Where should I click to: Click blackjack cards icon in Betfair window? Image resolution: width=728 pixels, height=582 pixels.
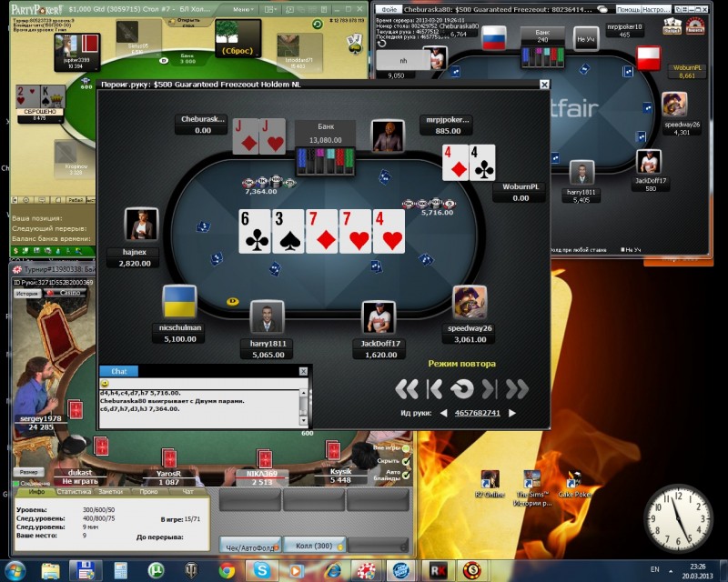(672, 25)
